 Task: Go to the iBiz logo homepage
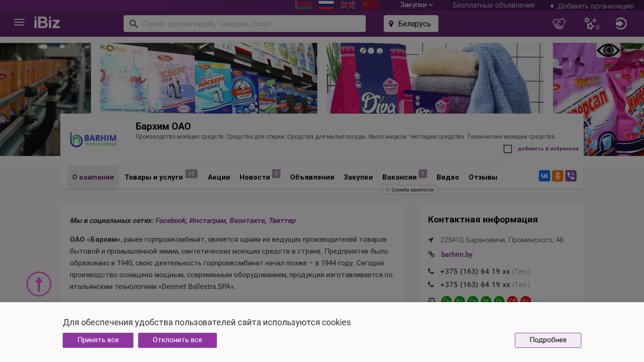(47, 23)
